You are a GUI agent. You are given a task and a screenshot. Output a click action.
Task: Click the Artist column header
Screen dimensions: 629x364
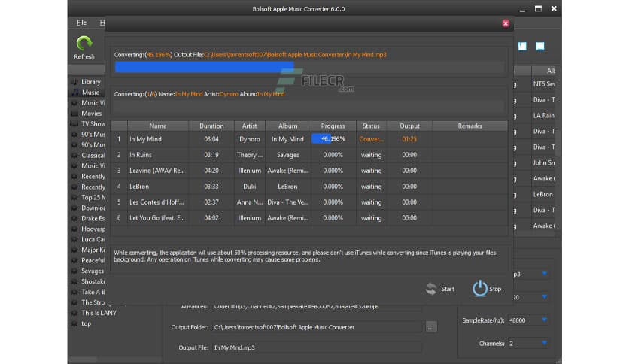250,126
